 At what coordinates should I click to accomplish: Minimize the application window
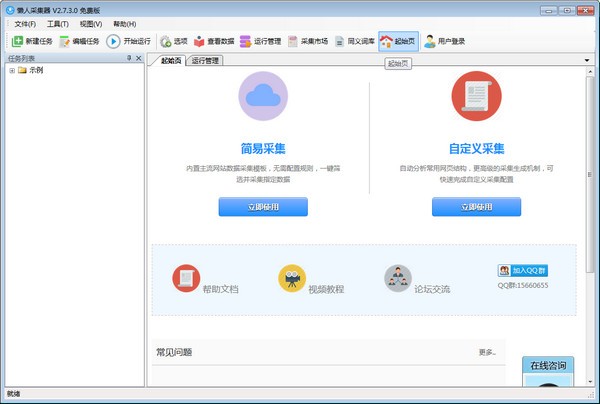[549, 10]
